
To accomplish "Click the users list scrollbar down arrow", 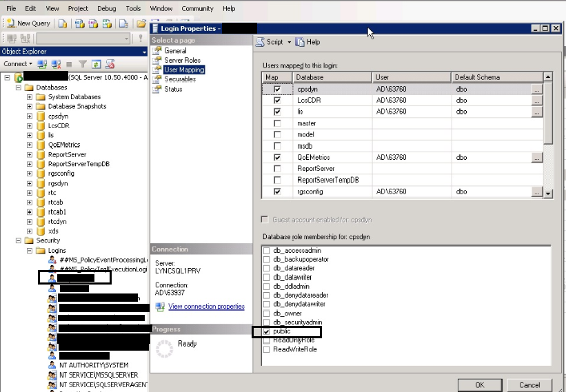I will (x=548, y=194).
